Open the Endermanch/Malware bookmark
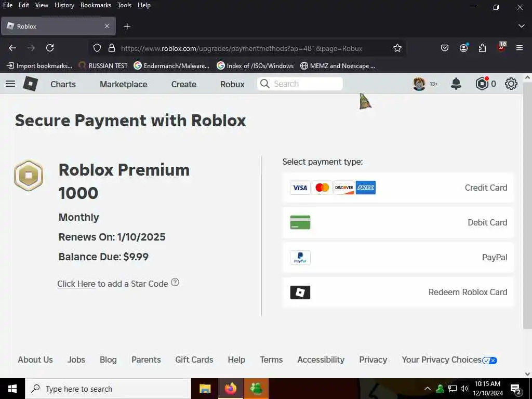 click(171, 66)
